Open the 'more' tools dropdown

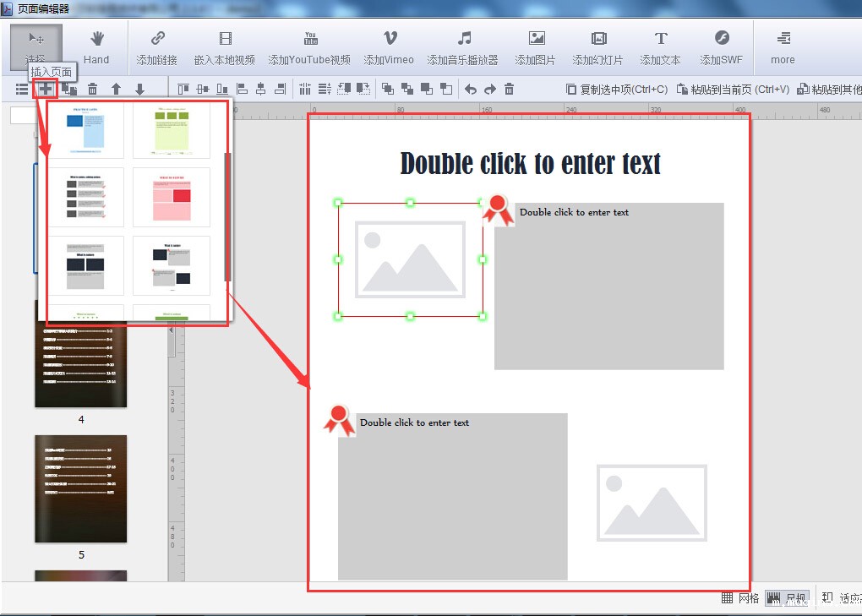[x=783, y=46]
